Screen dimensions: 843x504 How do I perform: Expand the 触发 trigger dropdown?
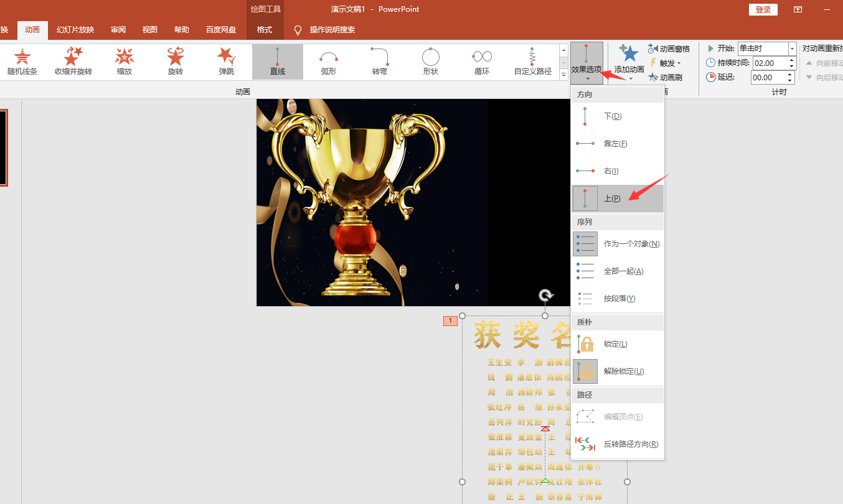(665, 63)
